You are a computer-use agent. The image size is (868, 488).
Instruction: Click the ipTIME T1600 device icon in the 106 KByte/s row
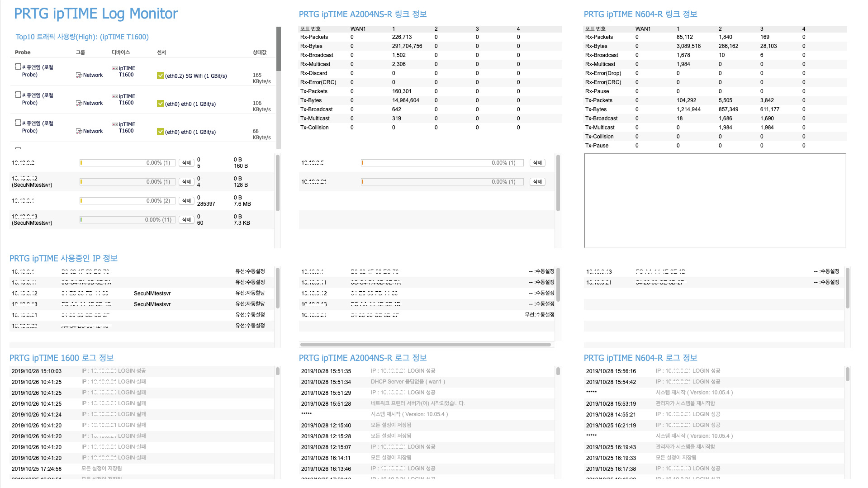pos(115,97)
